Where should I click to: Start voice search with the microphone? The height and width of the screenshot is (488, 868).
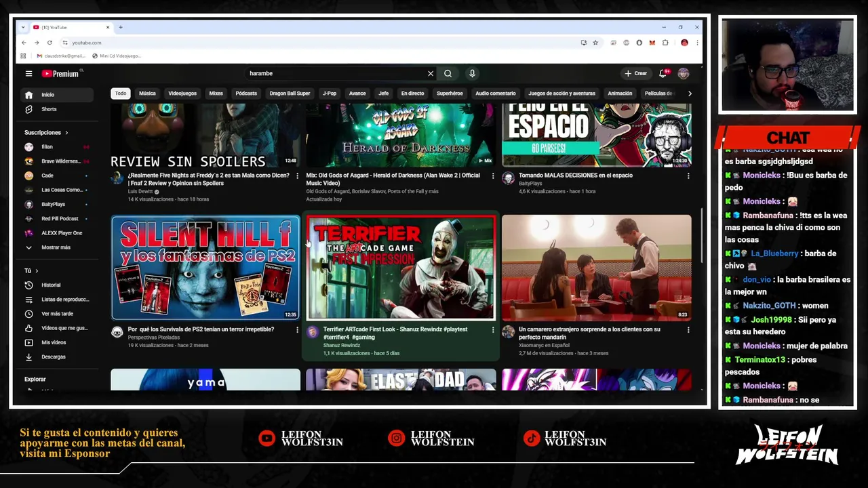click(472, 73)
